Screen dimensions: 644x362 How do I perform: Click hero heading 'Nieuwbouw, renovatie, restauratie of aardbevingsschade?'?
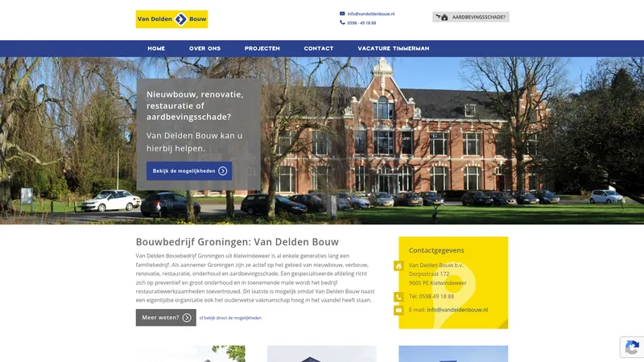click(x=195, y=105)
